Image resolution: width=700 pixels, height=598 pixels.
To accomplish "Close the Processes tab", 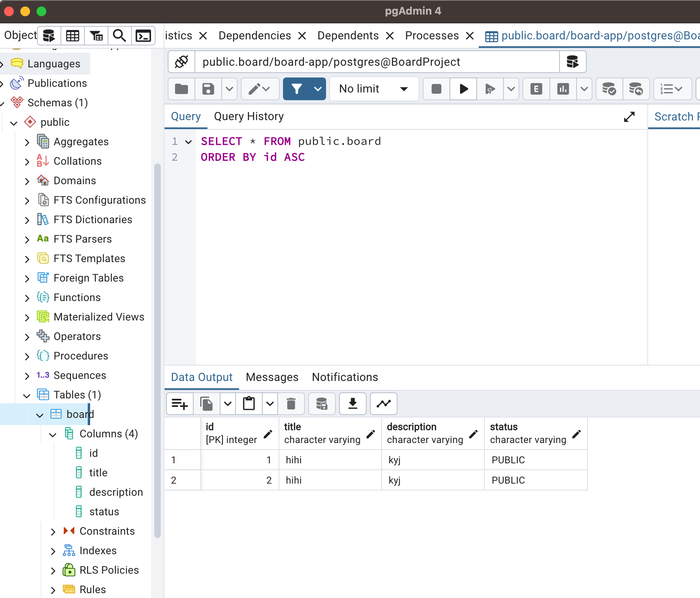I will [470, 36].
